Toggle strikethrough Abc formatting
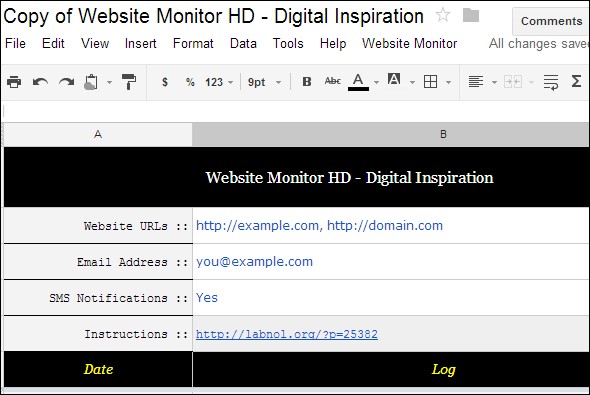This screenshot has width=590, height=395. pyautogui.click(x=333, y=81)
